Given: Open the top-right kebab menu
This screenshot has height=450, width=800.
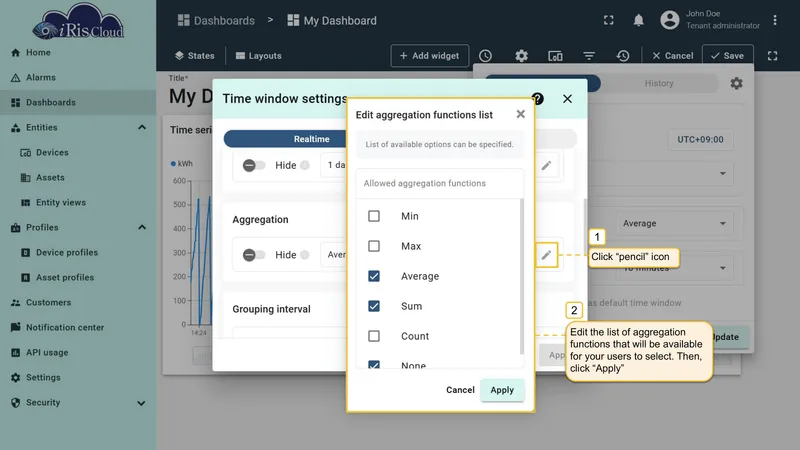Looking at the screenshot, I should point(775,20).
